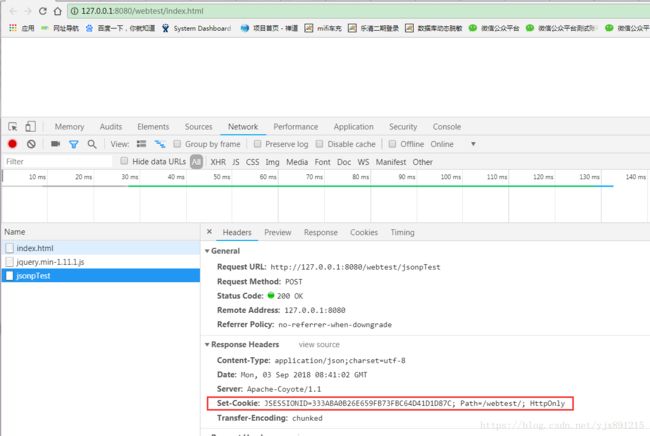Filter requests by Manifest
This screenshot has height=436, width=650.
coord(391,162)
